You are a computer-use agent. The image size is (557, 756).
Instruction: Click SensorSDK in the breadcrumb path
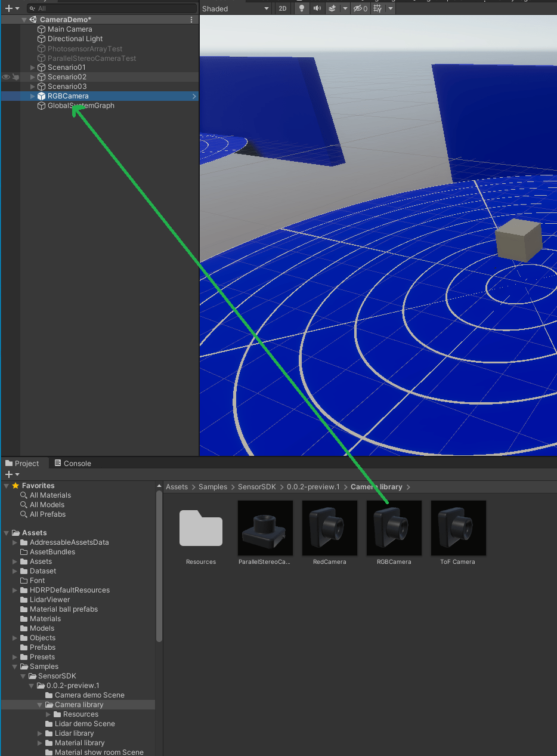pyautogui.click(x=256, y=486)
